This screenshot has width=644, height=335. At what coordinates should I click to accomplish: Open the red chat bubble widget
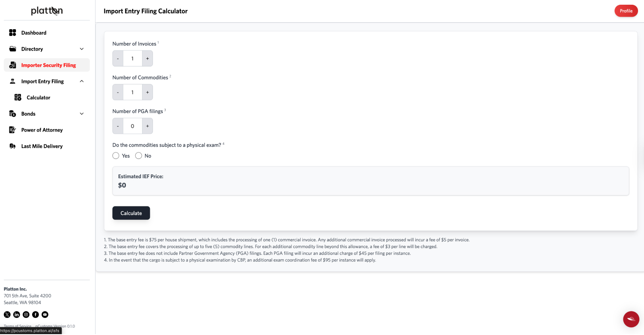[631, 319]
